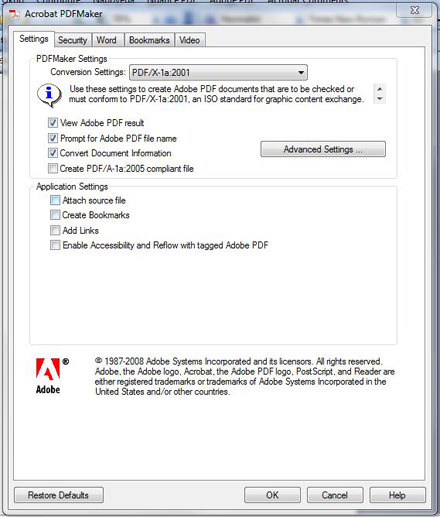Open the Conversion Settings dropdown
This screenshot has height=517, width=440.
(218, 72)
